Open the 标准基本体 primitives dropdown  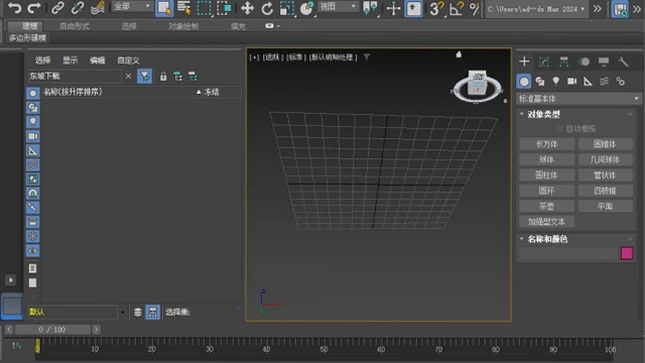578,99
